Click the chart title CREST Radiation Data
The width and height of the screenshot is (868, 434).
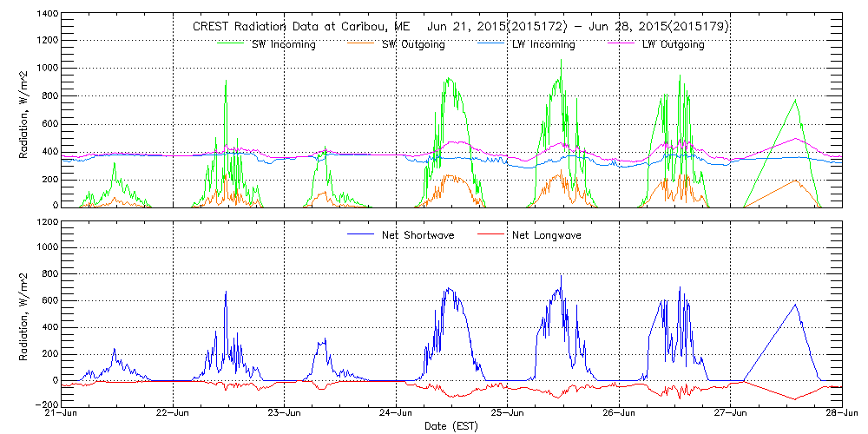[x=460, y=27]
